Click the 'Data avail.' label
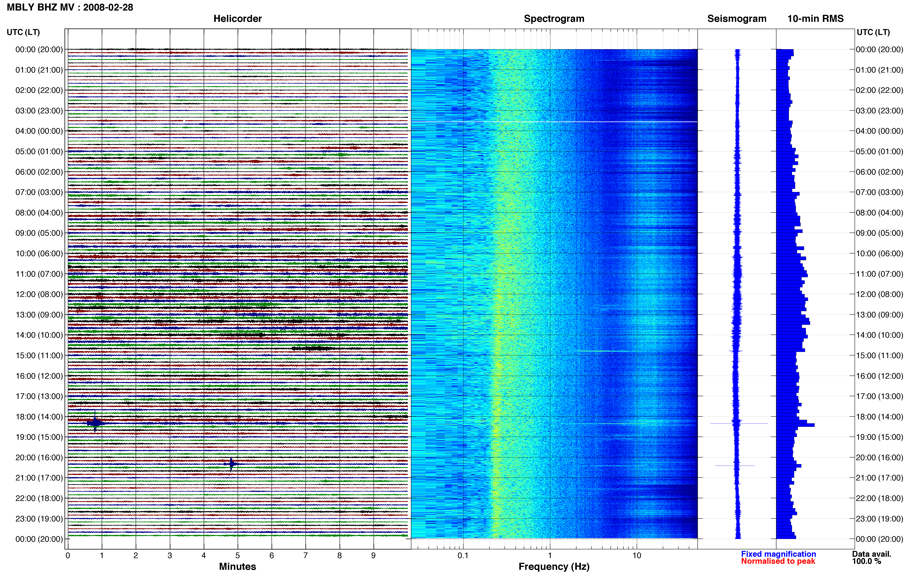The image size is (924, 578). tap(872, 554)
